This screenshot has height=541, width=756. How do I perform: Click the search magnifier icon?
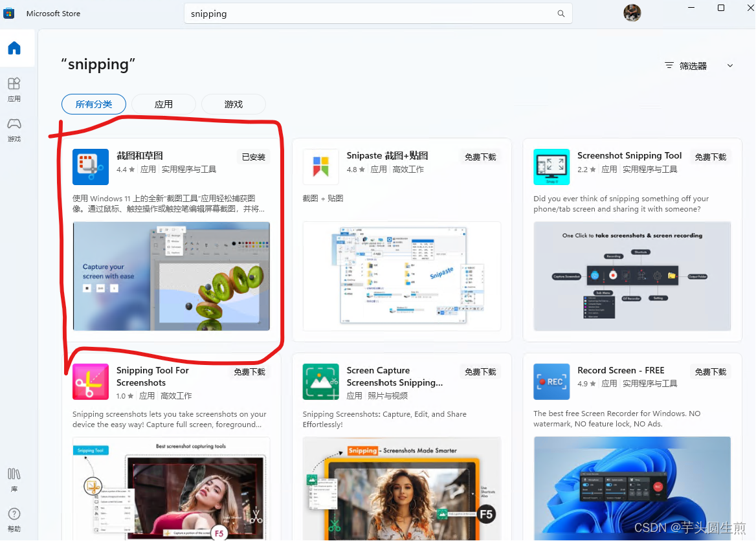(x=561, y=14)
